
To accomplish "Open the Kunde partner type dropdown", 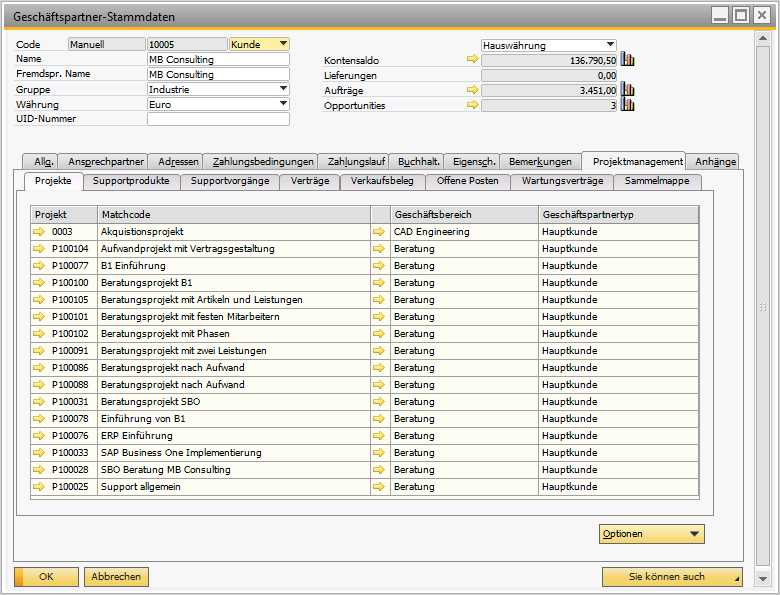I will pyautogui.click(x=283, y=44).
